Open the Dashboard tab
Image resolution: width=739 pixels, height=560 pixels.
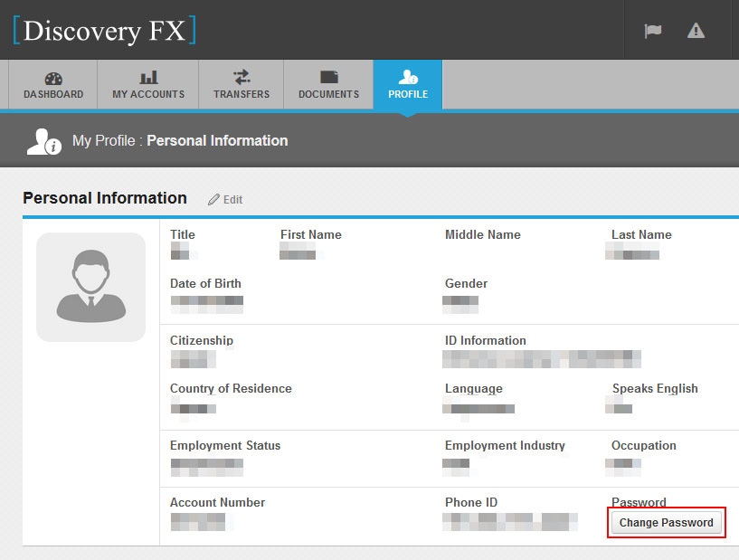[x=53, y=85]
